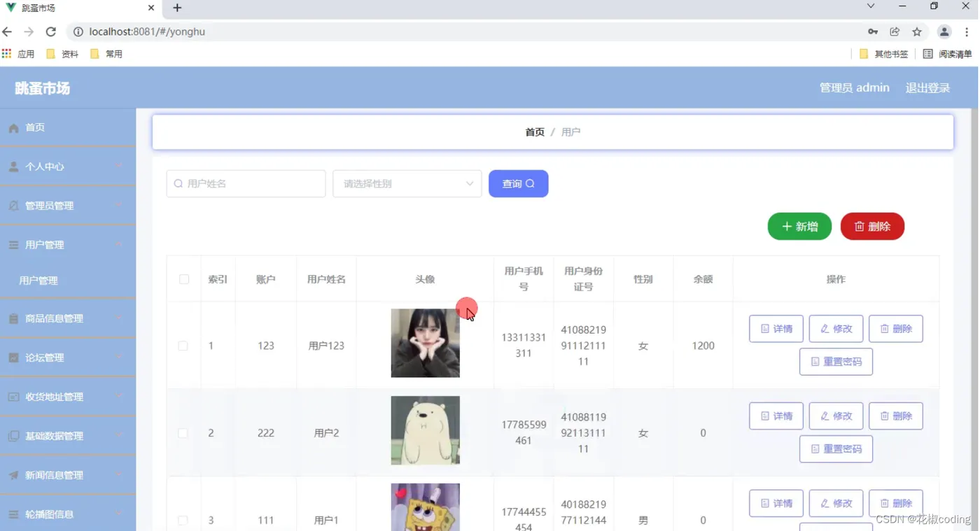The width and height of the screenshot is (980, 531).
Task: Open the Chrome profile avatar icon
Action: 944,31
